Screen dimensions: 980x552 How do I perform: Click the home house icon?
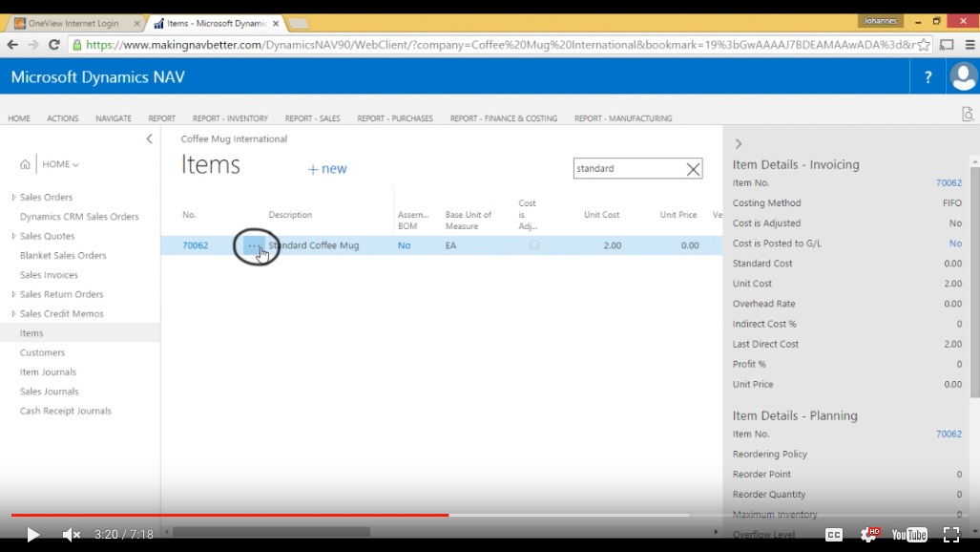(25, 164)
